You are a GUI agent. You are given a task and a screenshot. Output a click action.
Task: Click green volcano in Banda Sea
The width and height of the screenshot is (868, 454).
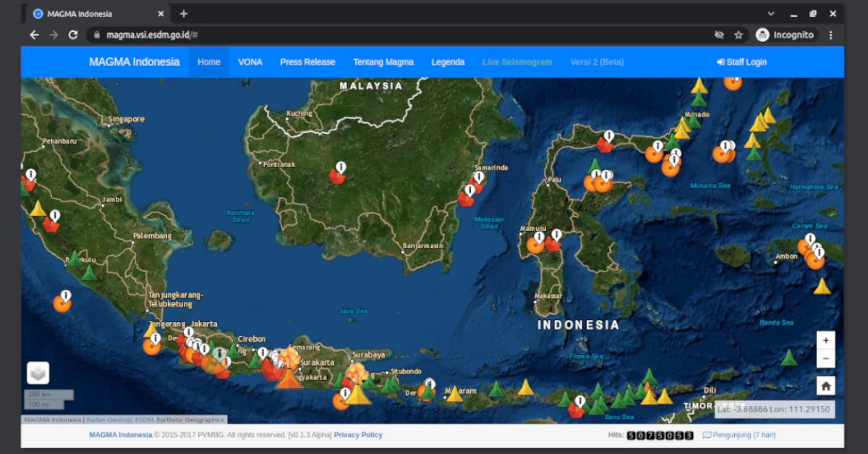pyautogui.click(x=789, y=358)
